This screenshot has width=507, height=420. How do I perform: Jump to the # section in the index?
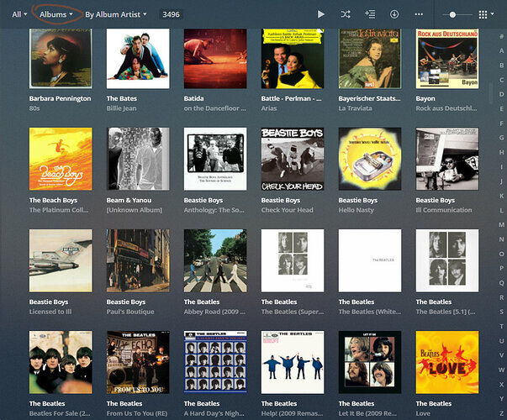coord(501,36)
